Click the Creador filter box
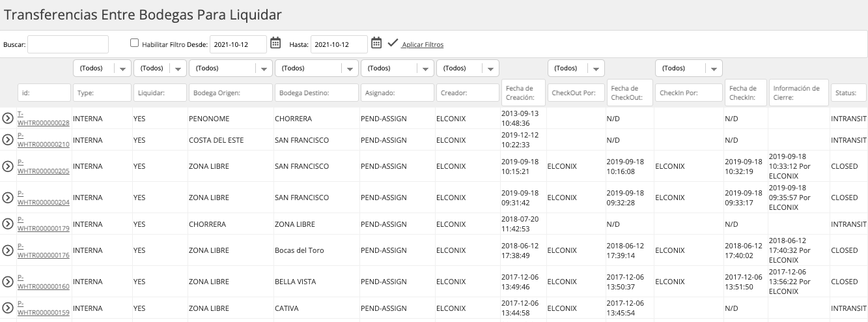 (468, 93)
